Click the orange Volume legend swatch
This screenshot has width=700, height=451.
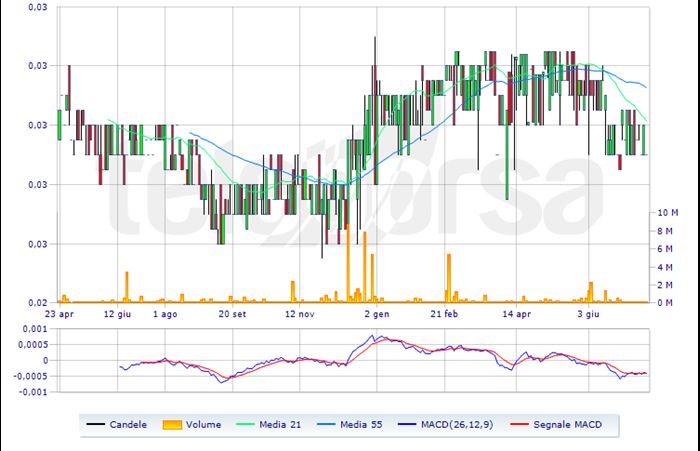point(172,425)
